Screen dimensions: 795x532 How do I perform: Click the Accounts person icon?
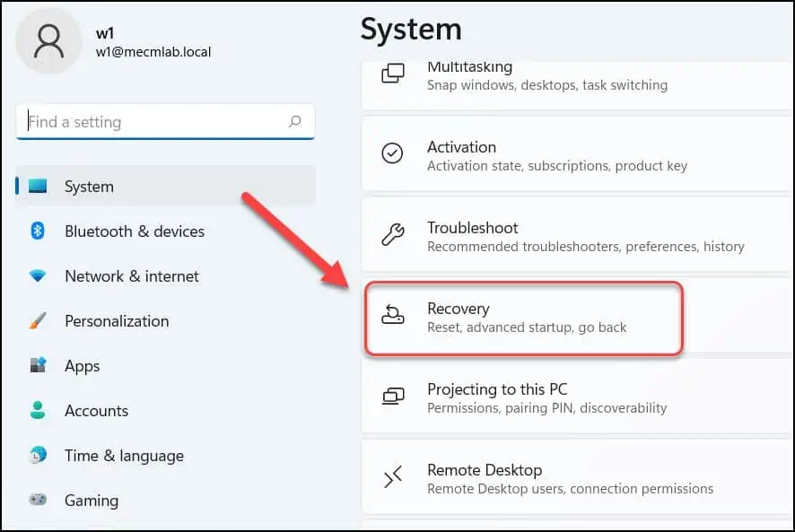click(38, 410)
